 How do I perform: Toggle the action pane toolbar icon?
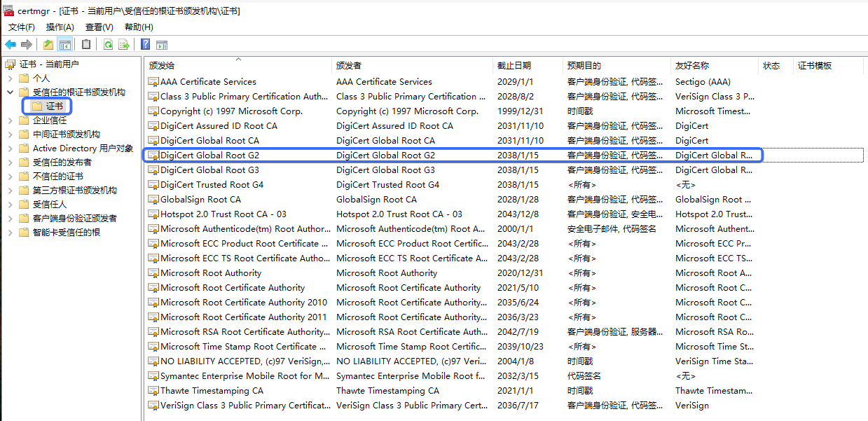pos(162,45)
